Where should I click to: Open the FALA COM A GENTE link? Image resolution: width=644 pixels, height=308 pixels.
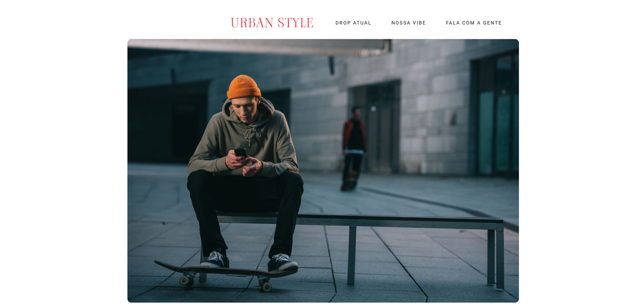[x=474, y=23]
